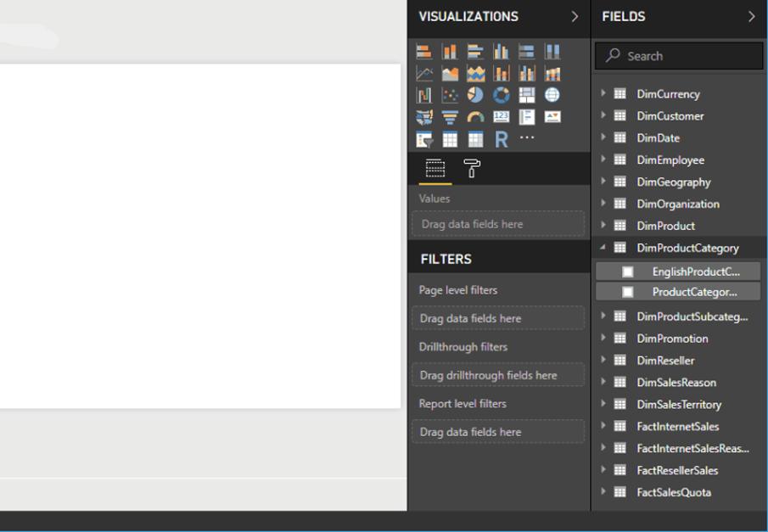
Task: Add a Matrix visual
Action: coord(475,140)
